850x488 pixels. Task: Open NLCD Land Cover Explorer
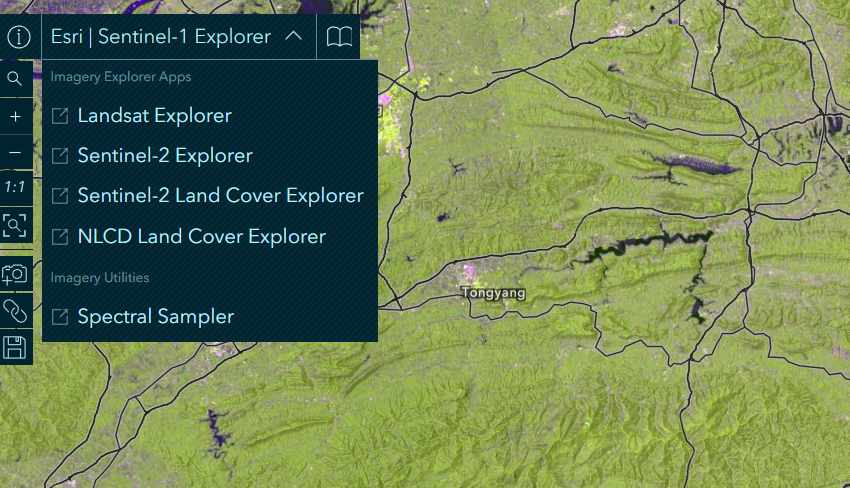pos(202,236)
